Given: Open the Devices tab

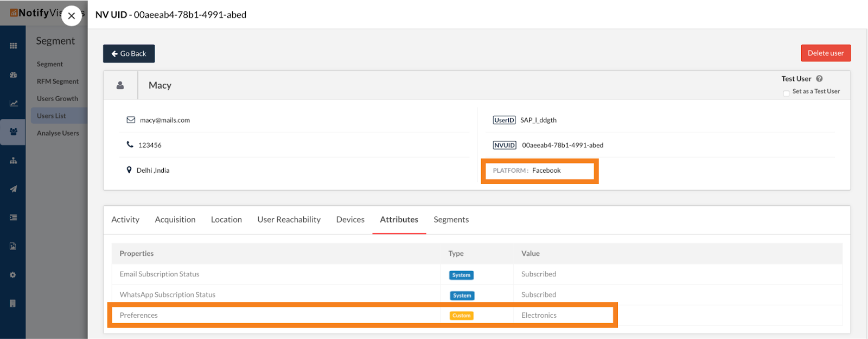Looking at the screenshot, I should click(x=350, y=219).
